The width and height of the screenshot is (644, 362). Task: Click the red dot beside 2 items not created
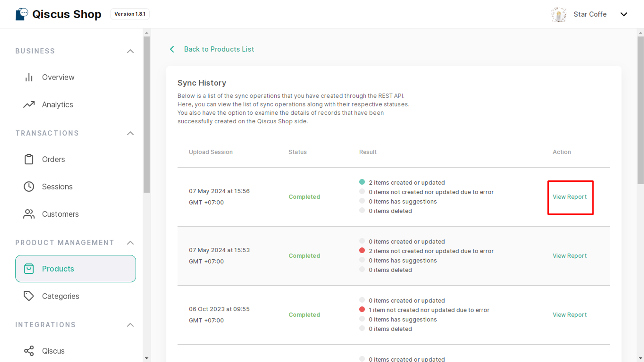[362, 250]
